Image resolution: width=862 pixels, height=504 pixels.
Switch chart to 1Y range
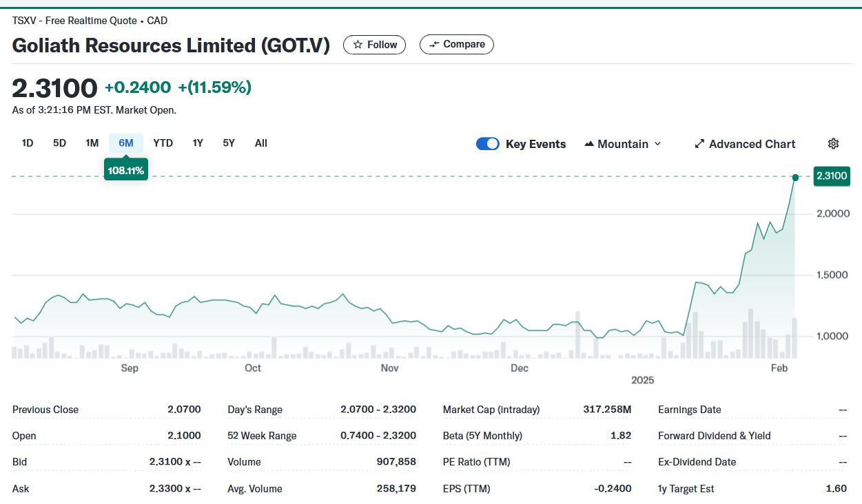(x=198, y=143)
